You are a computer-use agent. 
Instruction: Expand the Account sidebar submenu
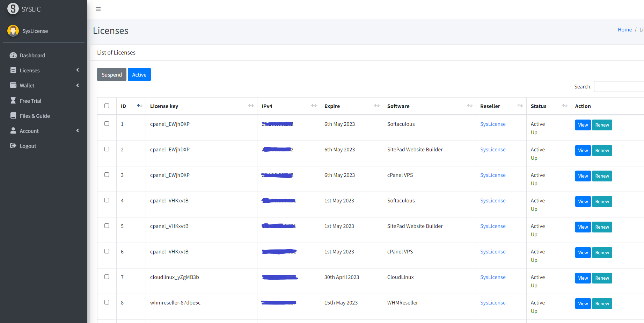pyautogui.click(x=78, y=131)
